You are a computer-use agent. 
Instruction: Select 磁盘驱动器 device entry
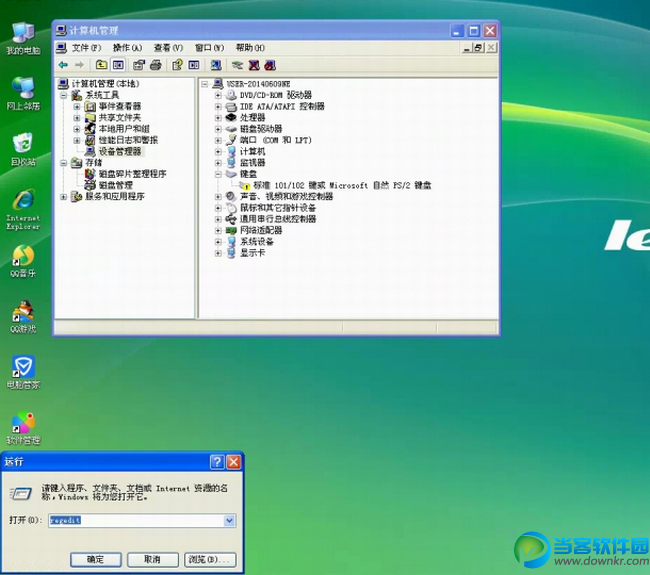[x=261, y=129]
